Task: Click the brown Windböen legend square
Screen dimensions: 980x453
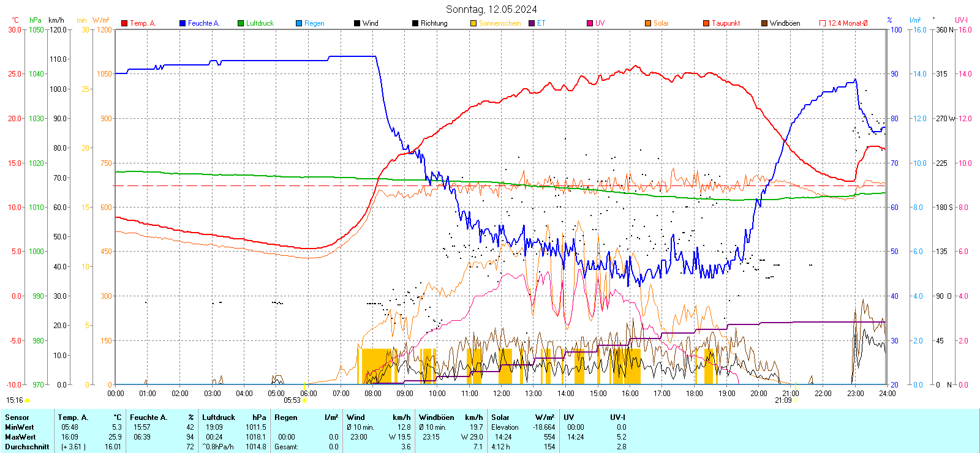Action: tap(764, 23)
